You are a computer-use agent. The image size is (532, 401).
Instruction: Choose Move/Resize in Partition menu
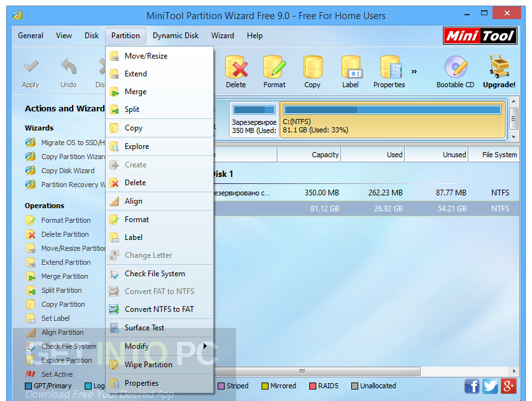click(160, 56)
